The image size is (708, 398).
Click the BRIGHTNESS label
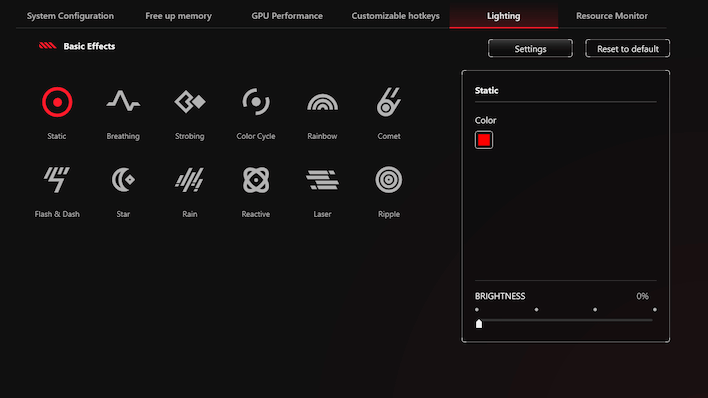coord(500,296)
